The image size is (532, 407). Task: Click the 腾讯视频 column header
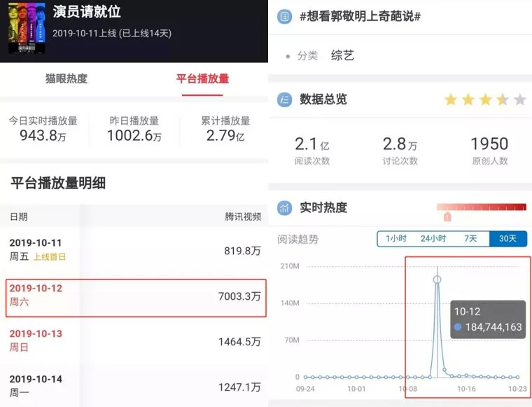coord(243,216)
